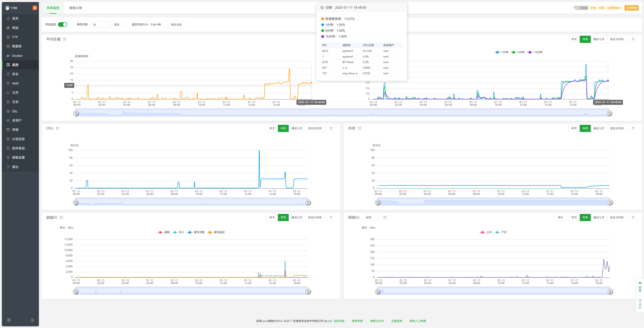Click right handle of 内存 zoom slider
Screen dimensions: 644x328
610,203
